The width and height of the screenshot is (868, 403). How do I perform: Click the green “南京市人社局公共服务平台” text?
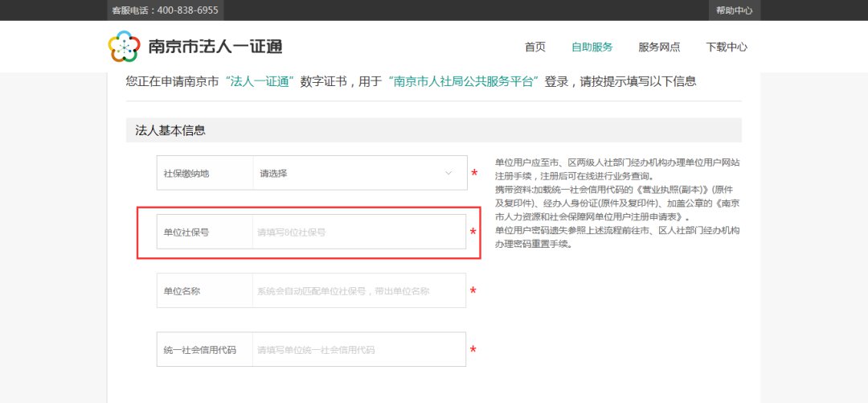point(463,81)
